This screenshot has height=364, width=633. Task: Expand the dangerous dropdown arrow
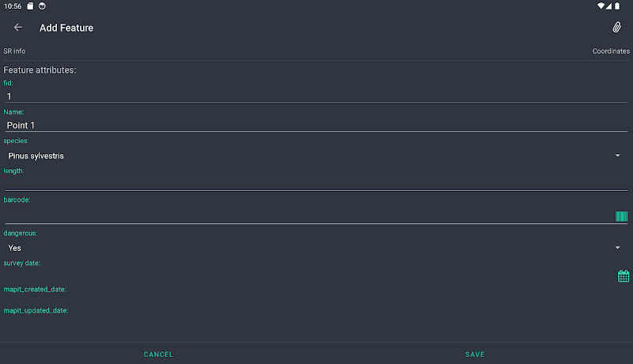(617, 248)
